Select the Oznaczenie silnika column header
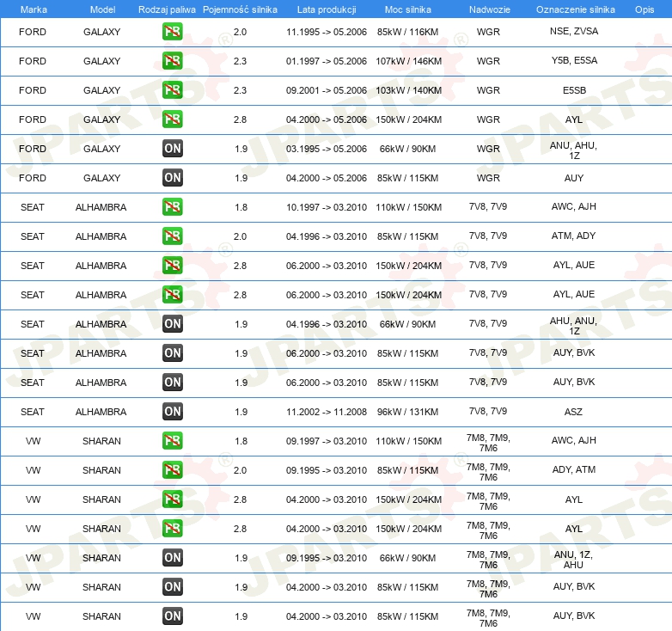 point(576,9)
